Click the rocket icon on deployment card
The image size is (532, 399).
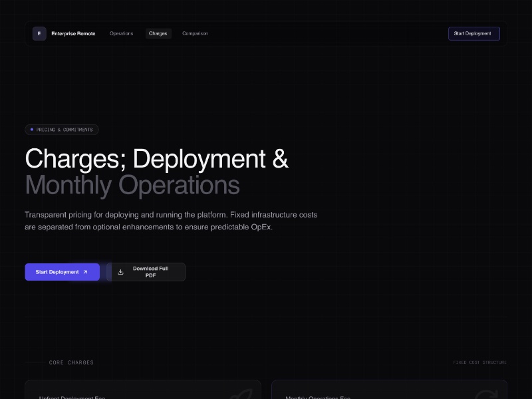click(240, 394)
